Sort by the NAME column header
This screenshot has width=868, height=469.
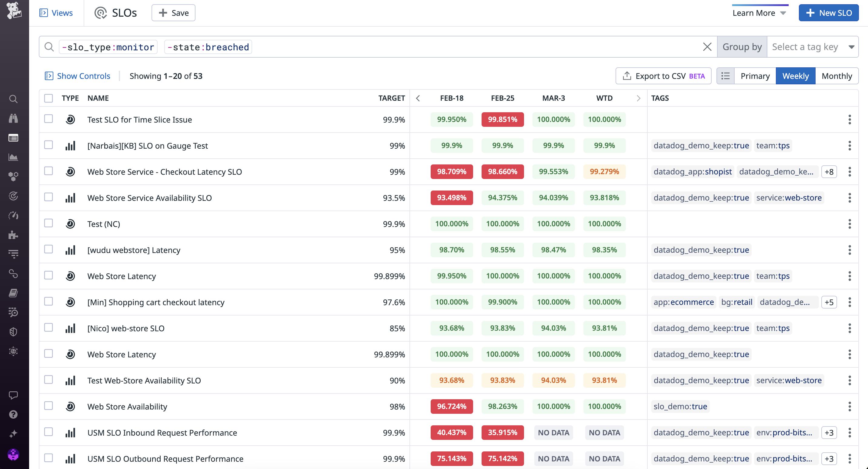[98, 98]
